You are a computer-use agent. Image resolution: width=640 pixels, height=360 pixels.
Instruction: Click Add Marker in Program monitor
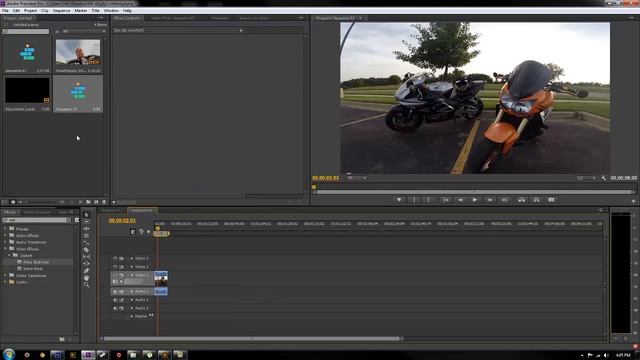pos(399,200)
